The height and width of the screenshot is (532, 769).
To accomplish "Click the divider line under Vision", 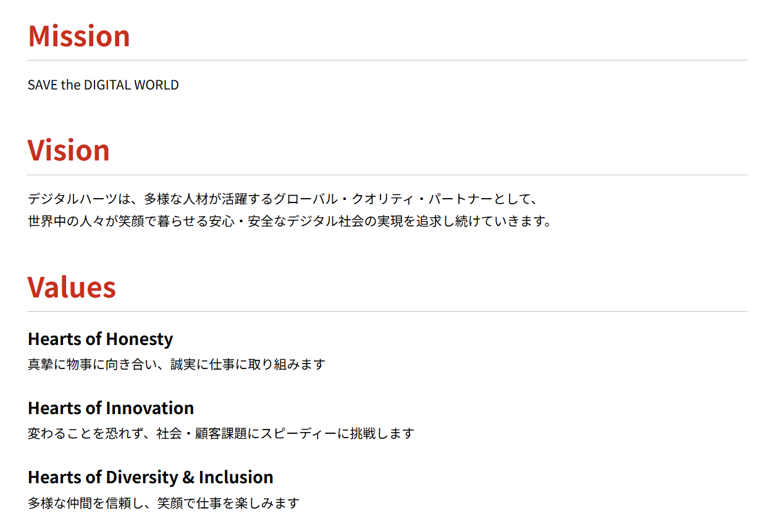I will click(x=387, y=175).
